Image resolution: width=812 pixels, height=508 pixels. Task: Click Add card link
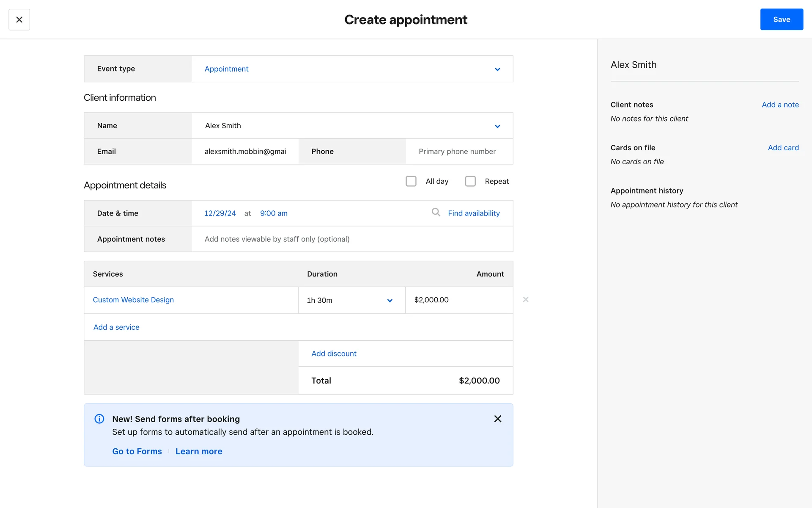pyautogui.click(x=783, y=148)
